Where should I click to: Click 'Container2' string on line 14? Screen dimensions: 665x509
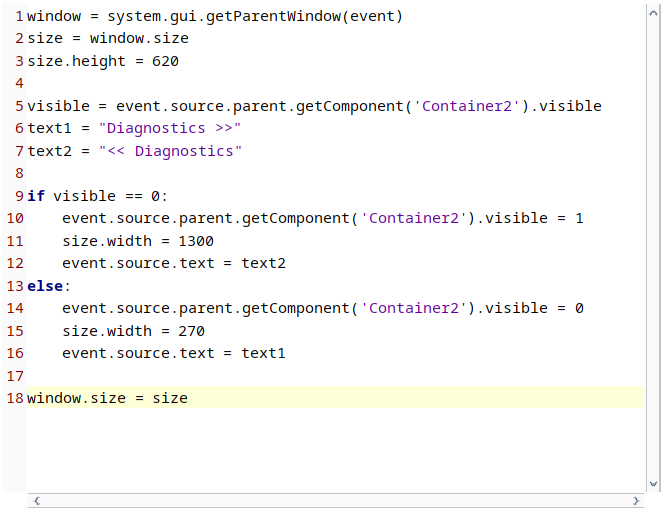point(414,308)
